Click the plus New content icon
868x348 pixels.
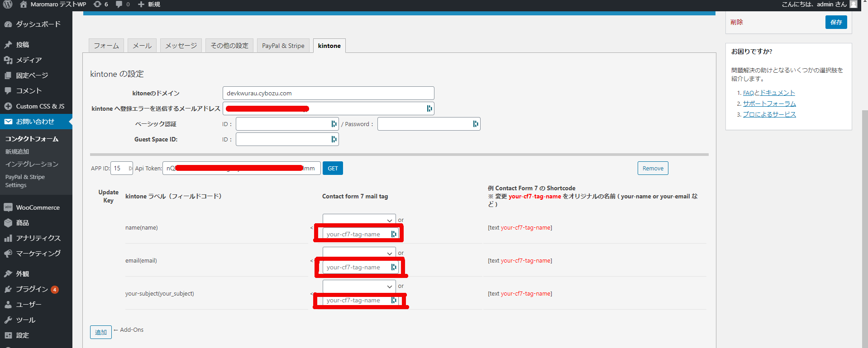(141, 5)
